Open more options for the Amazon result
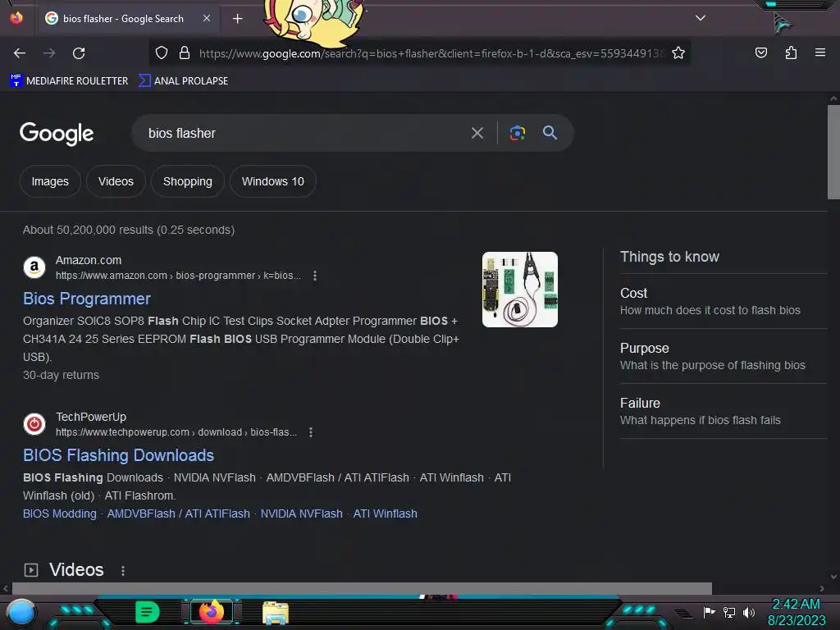 coord(315,276)
